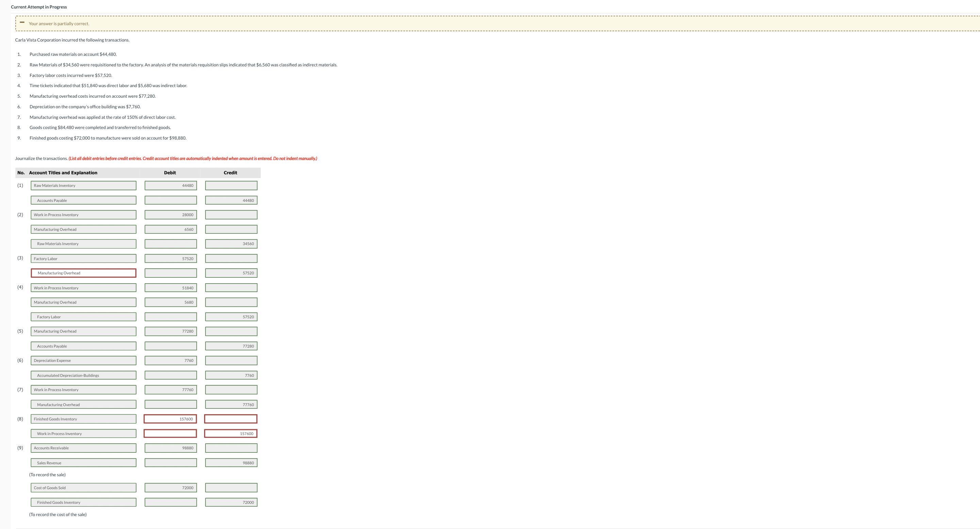
Task: Open the Raw Materials Inventory account selector for entry 1
Action: click(x=83, y=185)
